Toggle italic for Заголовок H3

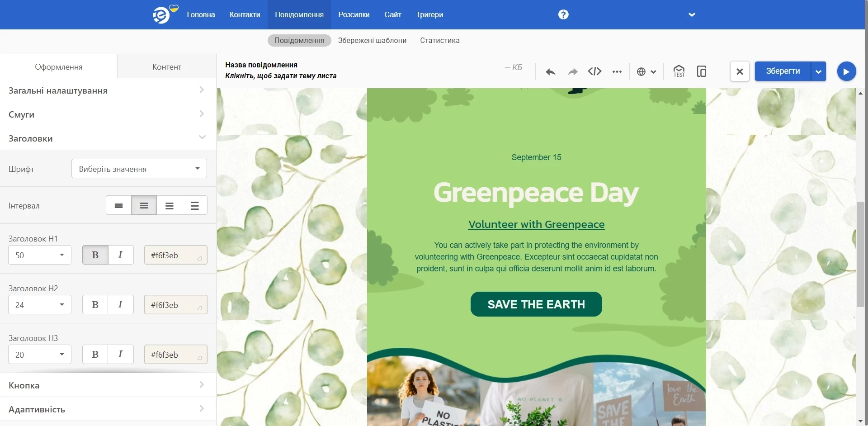[121, 355]
